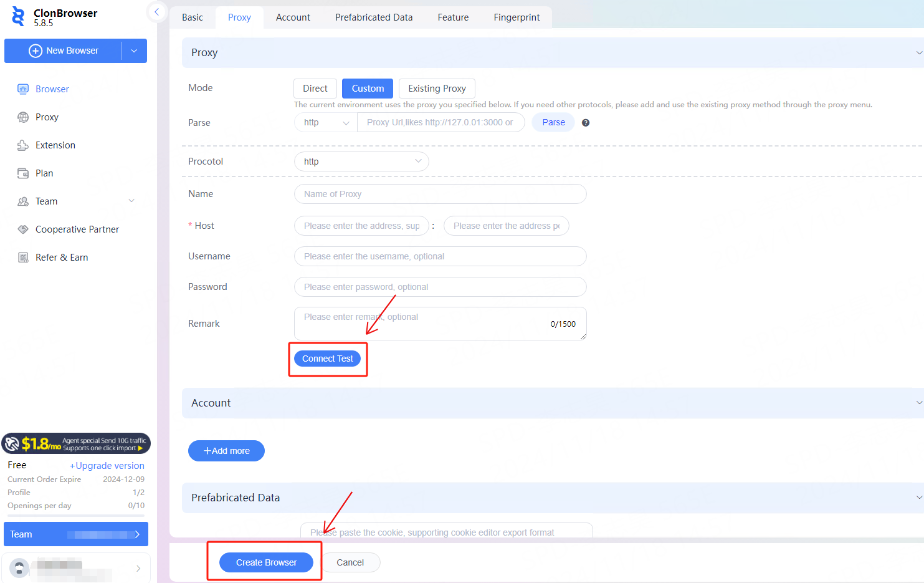Click the Upgrade version link
Image resolution: width=924 pixels, height=583 pixels.
click(107, 466)
